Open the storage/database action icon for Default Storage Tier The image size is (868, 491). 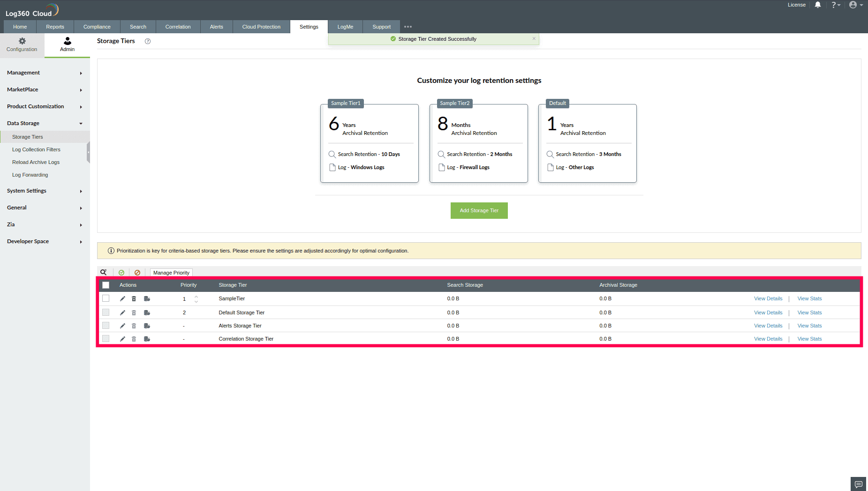tap(147, 312)
